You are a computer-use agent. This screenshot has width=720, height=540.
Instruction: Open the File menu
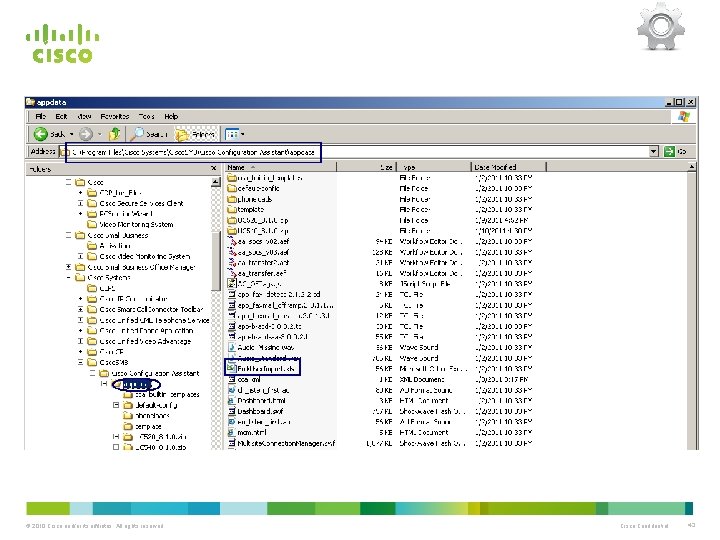pos(41,117)
